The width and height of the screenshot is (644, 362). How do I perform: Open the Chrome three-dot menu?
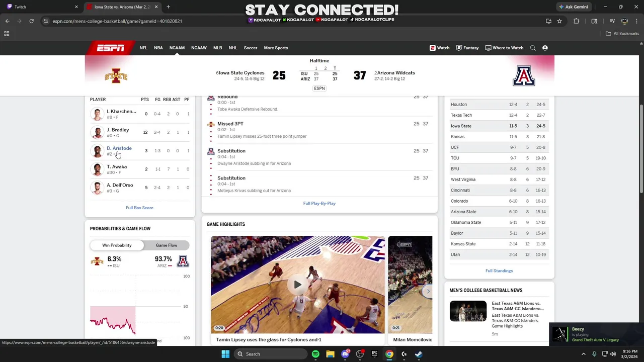pyautogui.click(x=636, y=21)
